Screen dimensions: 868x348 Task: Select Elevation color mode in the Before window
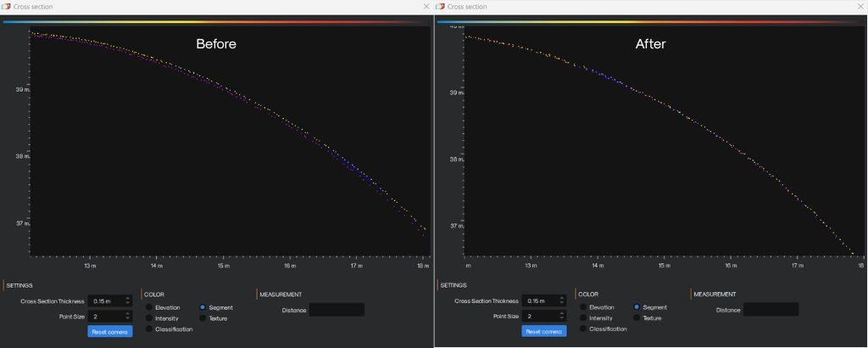(x=149, y=307)
